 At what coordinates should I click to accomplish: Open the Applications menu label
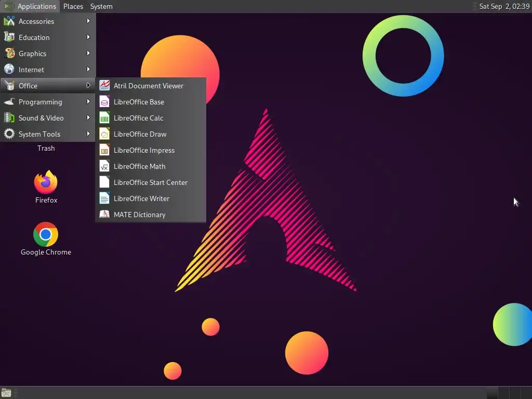coord(37,6)
